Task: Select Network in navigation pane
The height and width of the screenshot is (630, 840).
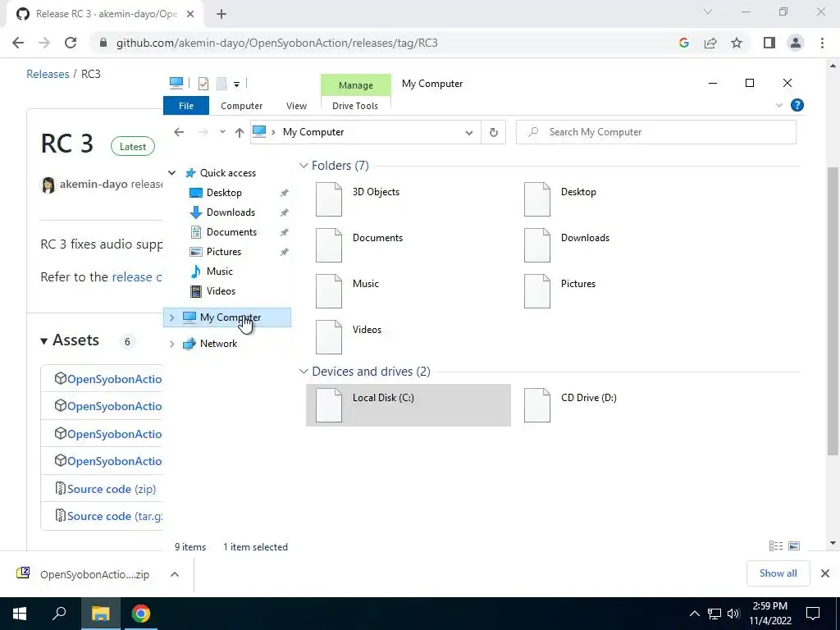Action: (x=218, y=344)
